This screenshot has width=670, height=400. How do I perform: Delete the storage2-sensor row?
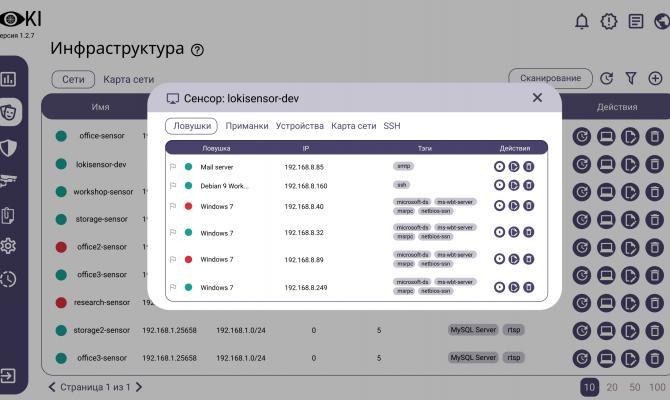(654, 331)
